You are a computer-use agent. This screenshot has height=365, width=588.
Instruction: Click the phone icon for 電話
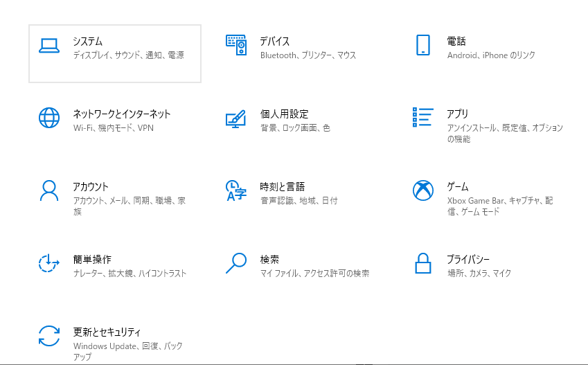(423, 45)
